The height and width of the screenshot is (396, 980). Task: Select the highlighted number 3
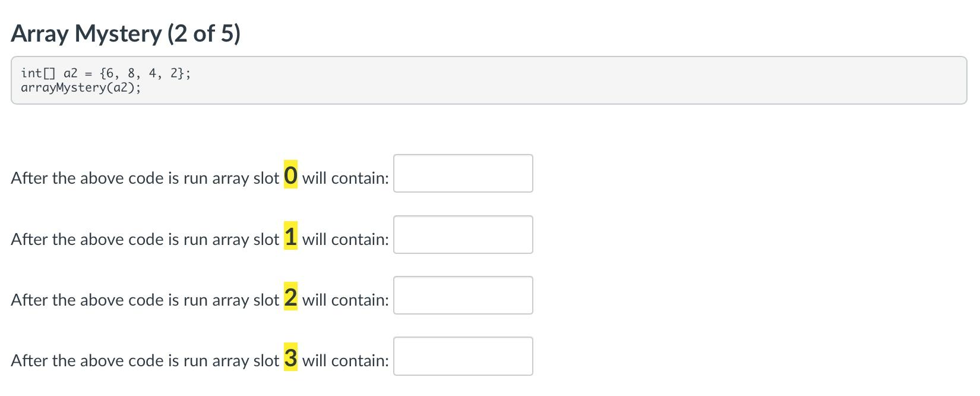tap(290, 358)
